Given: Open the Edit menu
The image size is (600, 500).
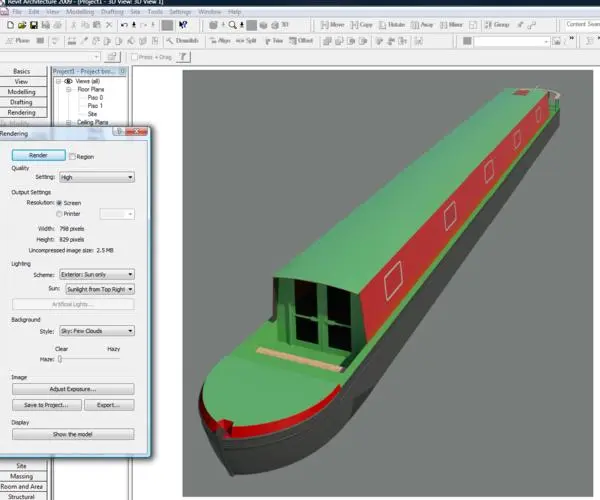Looking at the screenshot, I should coord(34,12).
